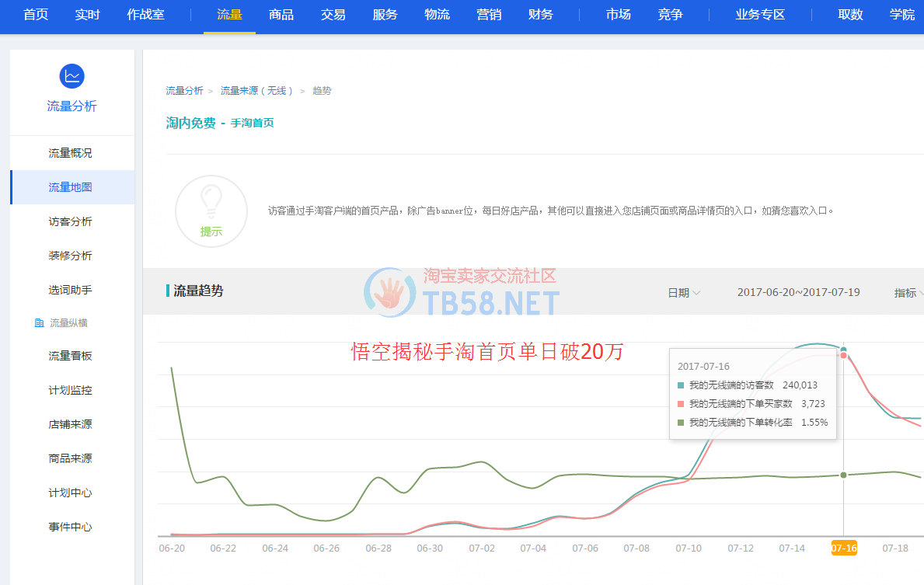Viewport: 924px width, 585px height.
Task: Open the date range 2017-06-20~2017-07-19 picker
Action: coord(798,293)
